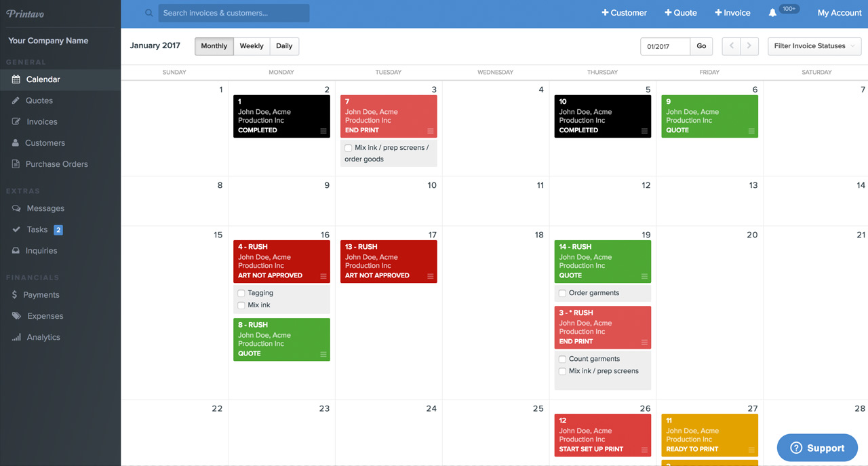Image resolution: width=868 pixels, height=466 pixels.
Task: Click the Customers person icon in sidebar
Action: 16,143
